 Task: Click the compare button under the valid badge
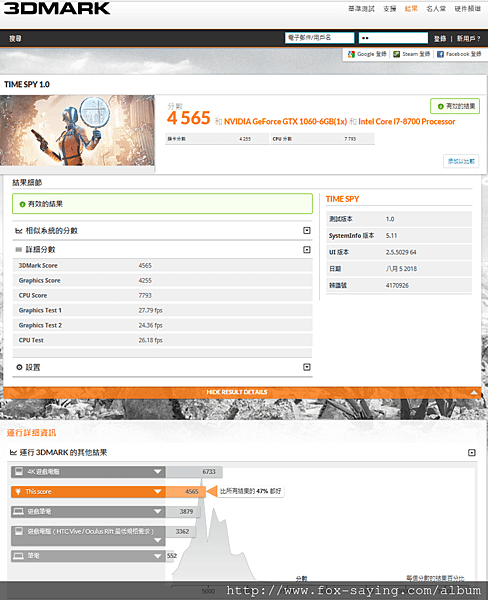click(461, 161)
